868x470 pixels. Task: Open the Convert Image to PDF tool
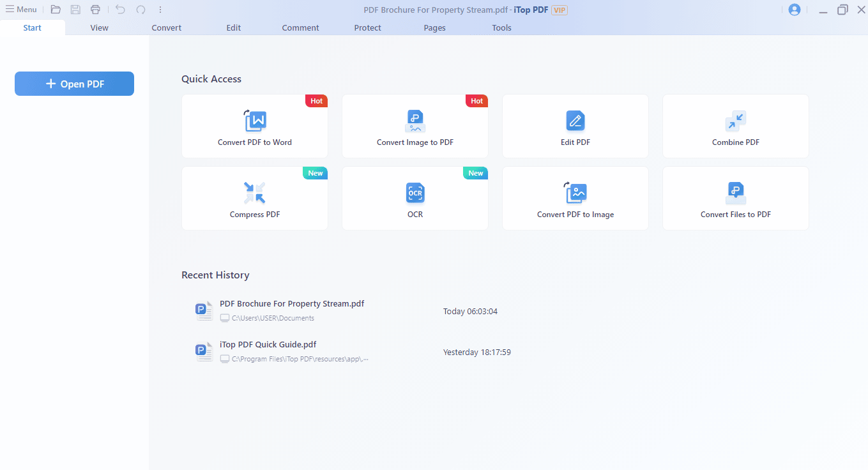[415, 126]
